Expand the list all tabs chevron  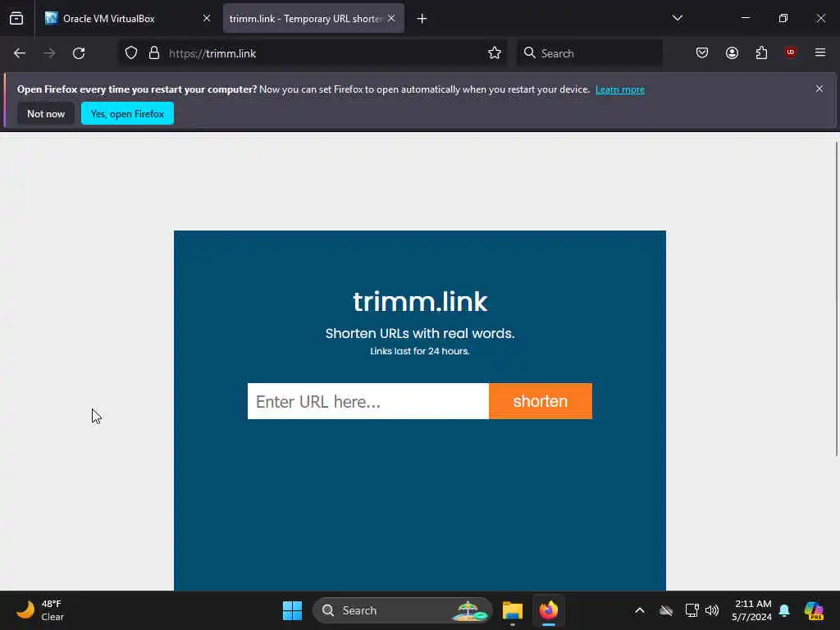tap(678, 18)
